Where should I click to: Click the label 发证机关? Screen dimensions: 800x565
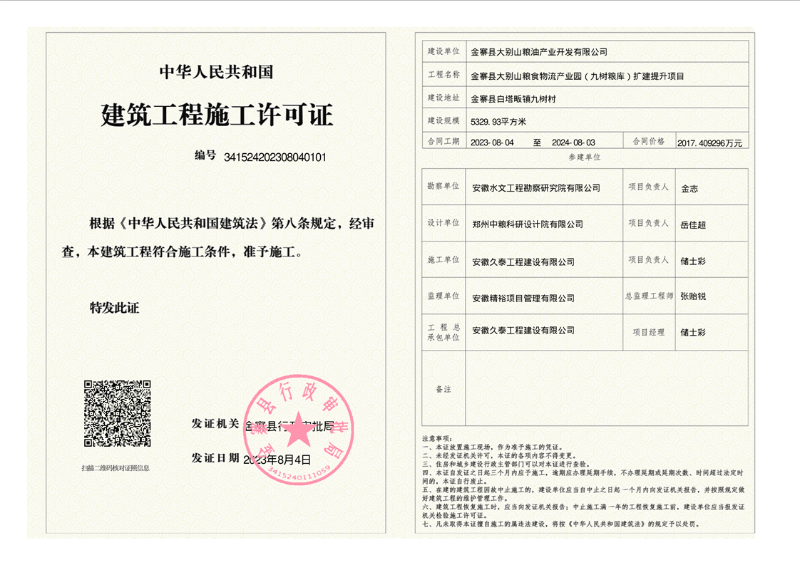[x=215, y=424]
